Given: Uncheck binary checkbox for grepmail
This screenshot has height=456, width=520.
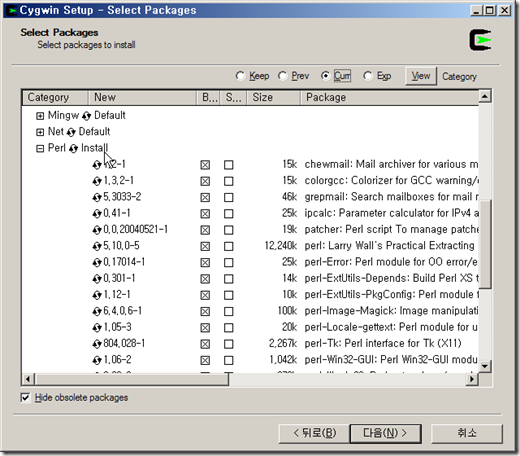Looking at the screenshot, I should 205,197.
